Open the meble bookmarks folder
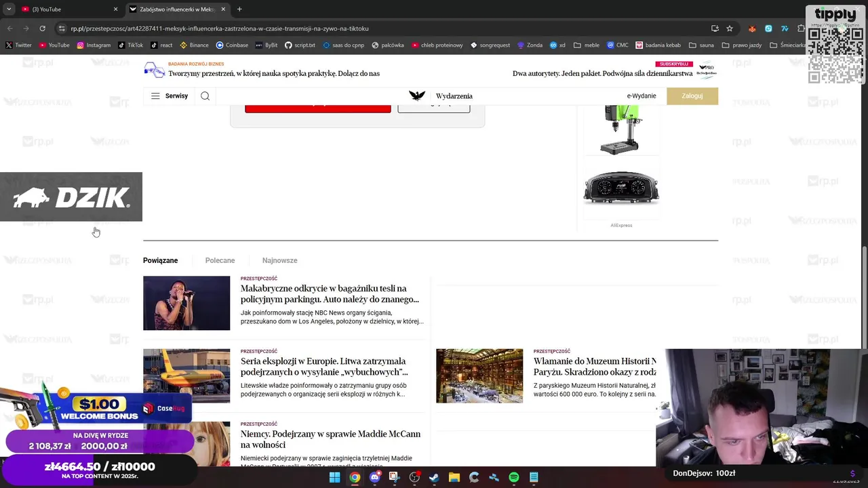 tap(587, 45)
